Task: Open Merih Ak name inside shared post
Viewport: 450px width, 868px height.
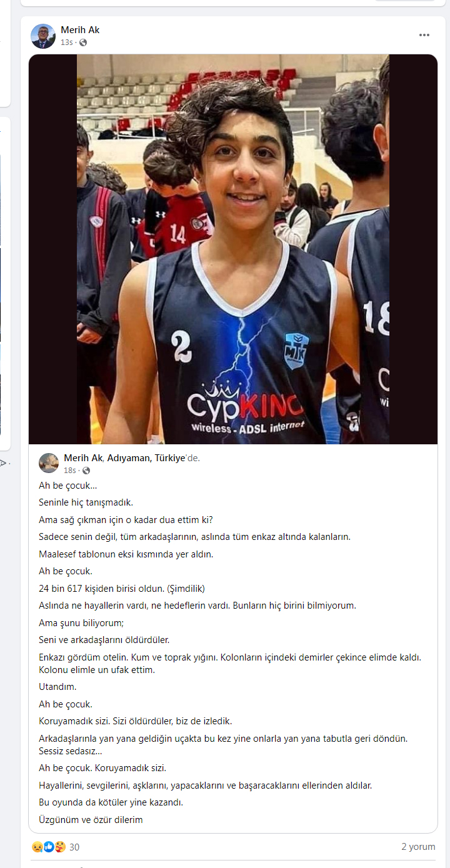Action: (82, 458)
